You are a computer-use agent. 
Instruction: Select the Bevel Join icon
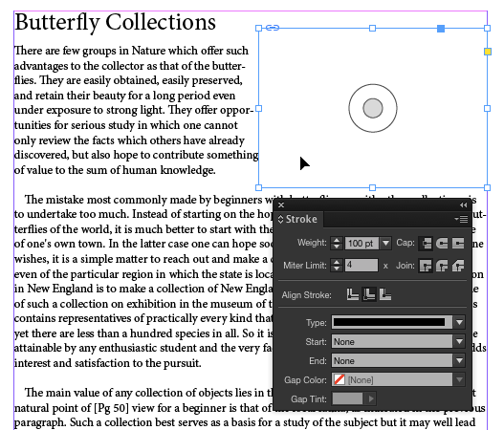[458, 266]
